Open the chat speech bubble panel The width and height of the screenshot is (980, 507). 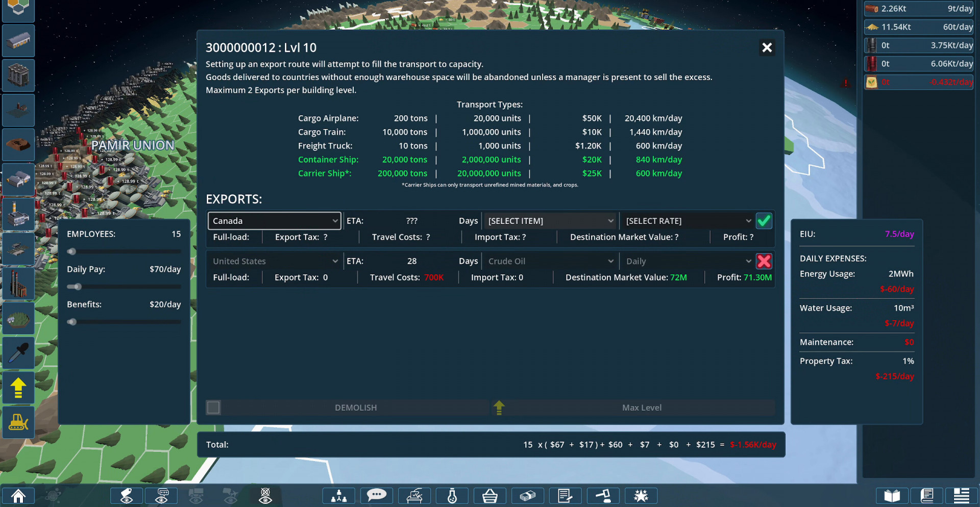coord(377,496)
